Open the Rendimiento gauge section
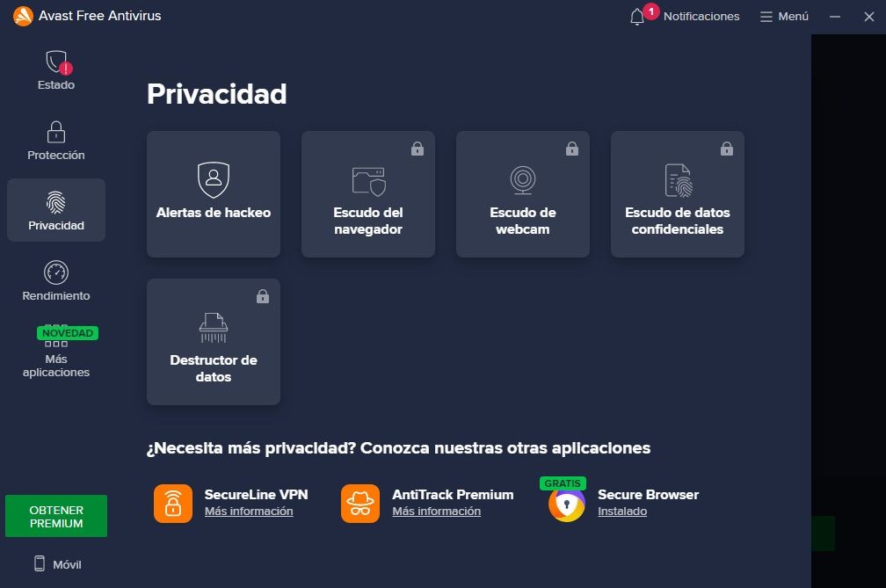 [56, 273]
